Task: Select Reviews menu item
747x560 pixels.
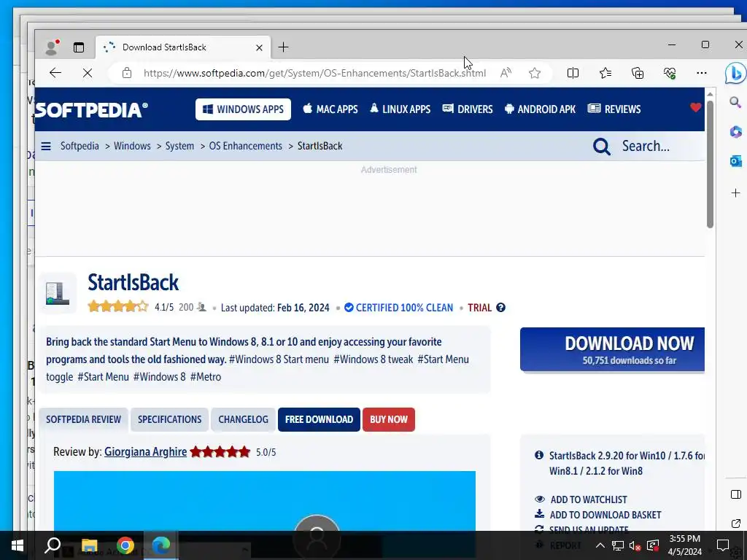Action: tap(614, 109)
